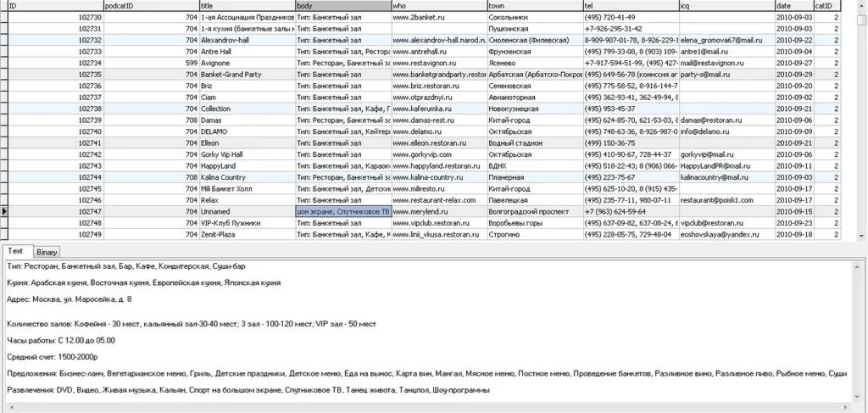
Task: Select who cell www.delamo.ru
Action: 439,131
